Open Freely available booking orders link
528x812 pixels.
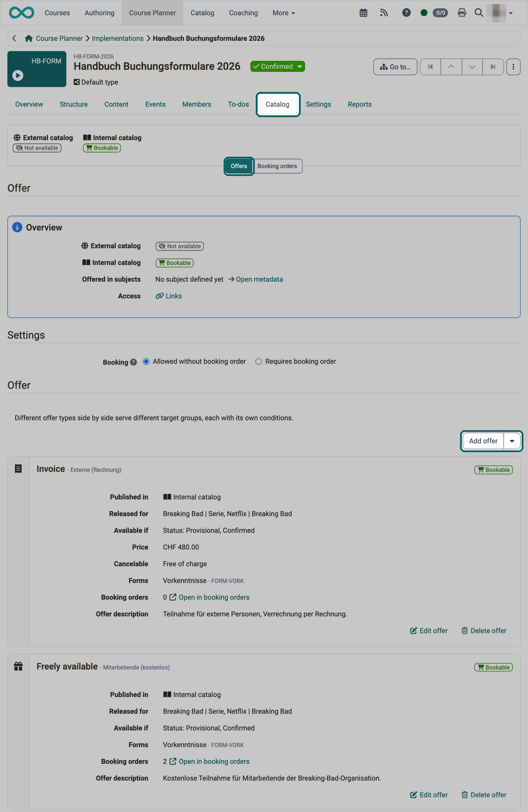209,761
